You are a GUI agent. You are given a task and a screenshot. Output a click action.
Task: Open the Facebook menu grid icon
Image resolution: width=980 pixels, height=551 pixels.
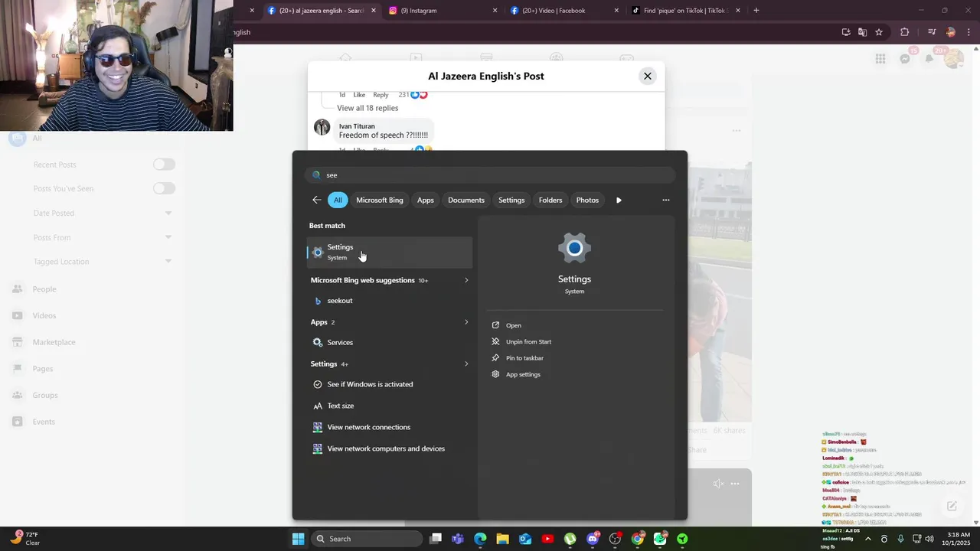tap(880, 59)
